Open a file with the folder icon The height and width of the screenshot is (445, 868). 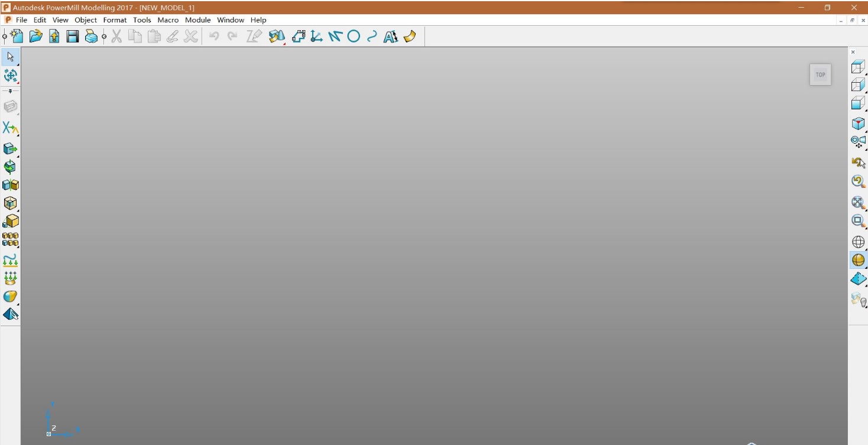36,37
